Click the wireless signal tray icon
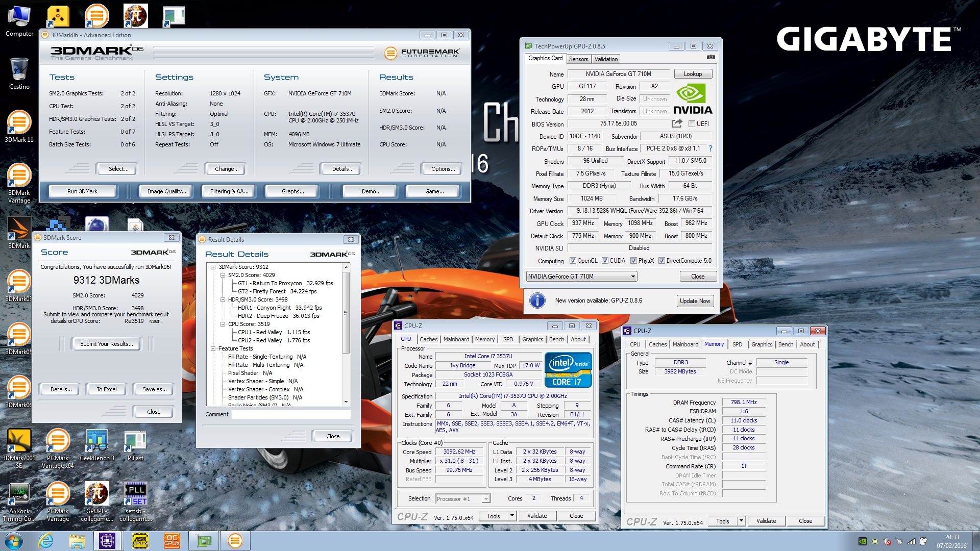 pos(912,541)
